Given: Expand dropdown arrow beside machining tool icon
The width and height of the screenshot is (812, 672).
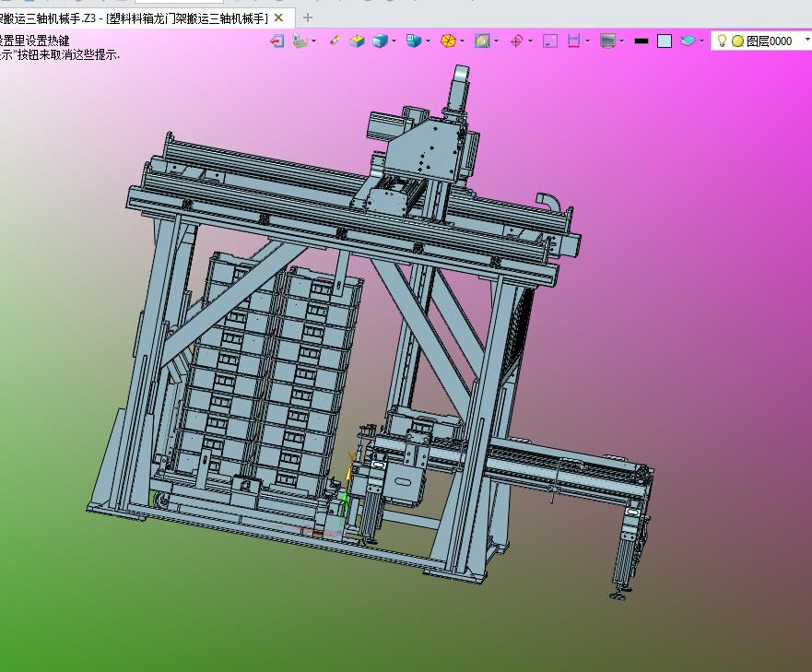Looking at the screenshot, I should [313, 41].
